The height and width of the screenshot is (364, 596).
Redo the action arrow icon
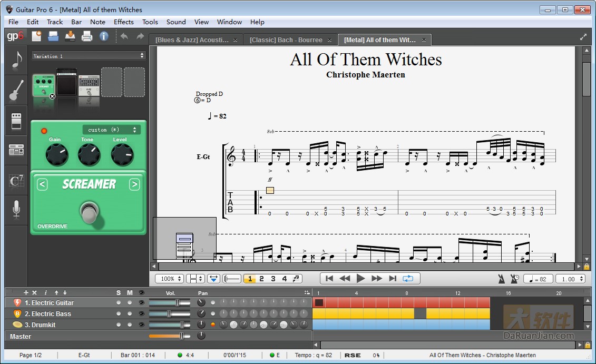(x=140, y=36)
